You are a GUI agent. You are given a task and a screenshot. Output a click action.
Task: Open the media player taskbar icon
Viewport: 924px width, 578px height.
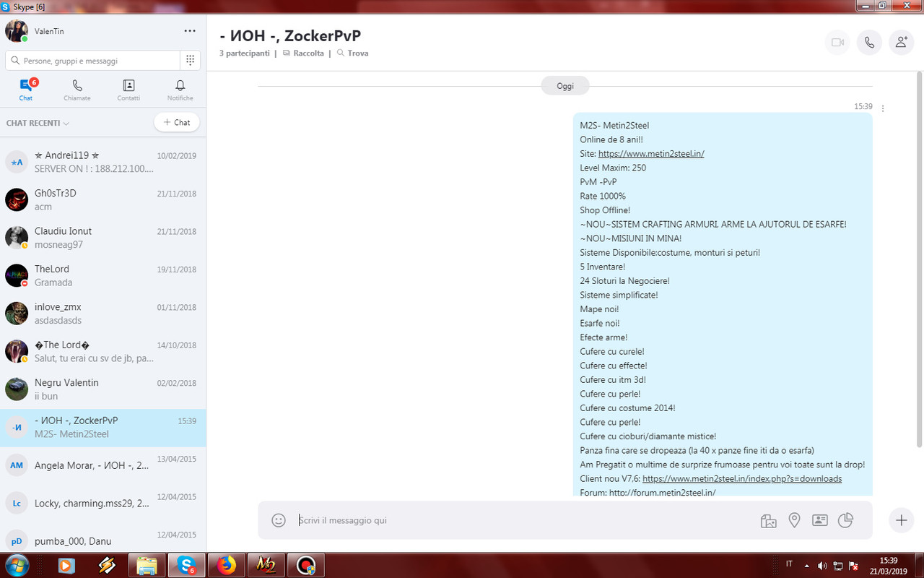tap(66, 565)
